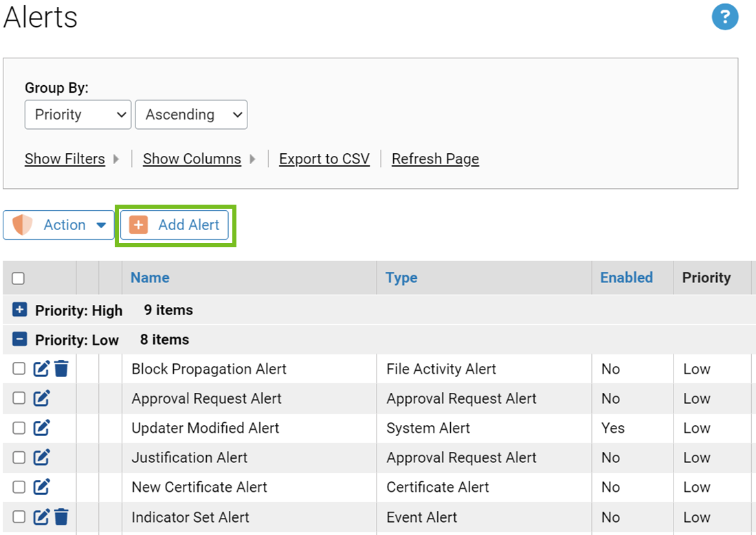The width and height of the screenshot is (756, 535).
Task: Delete the Indicator Set Alert
Action: 62,517
